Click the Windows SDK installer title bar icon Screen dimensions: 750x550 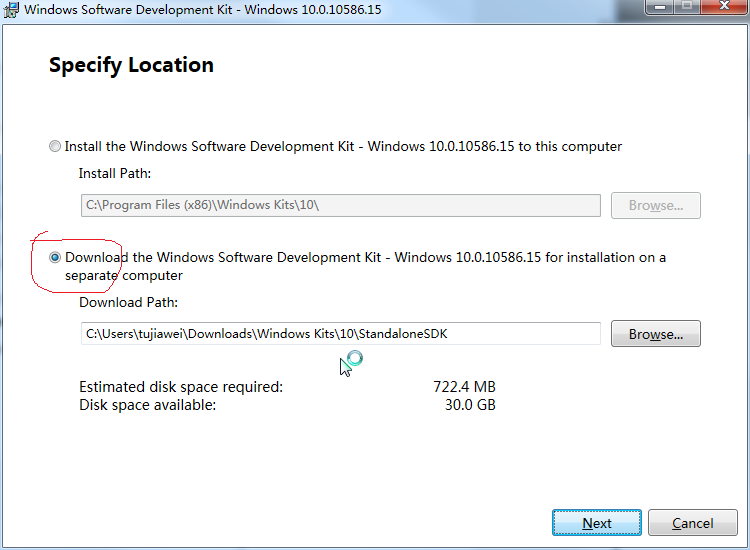(11, 10)
